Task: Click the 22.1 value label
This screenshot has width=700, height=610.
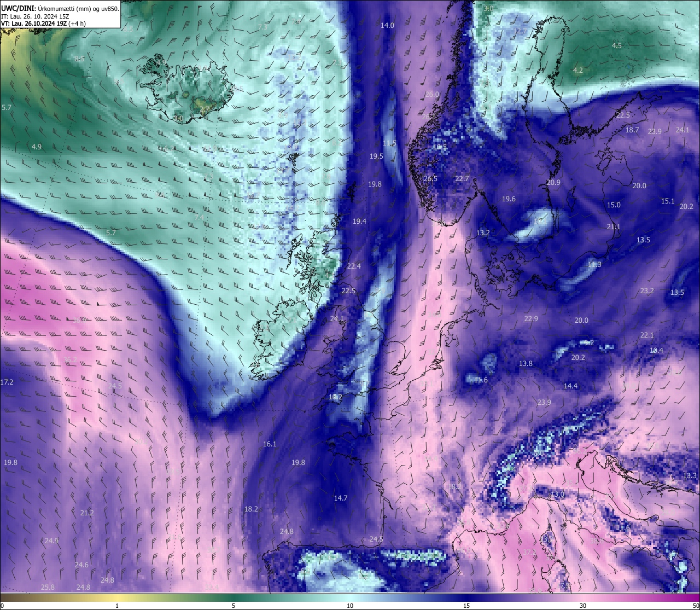Action: [x=647, y=335]
